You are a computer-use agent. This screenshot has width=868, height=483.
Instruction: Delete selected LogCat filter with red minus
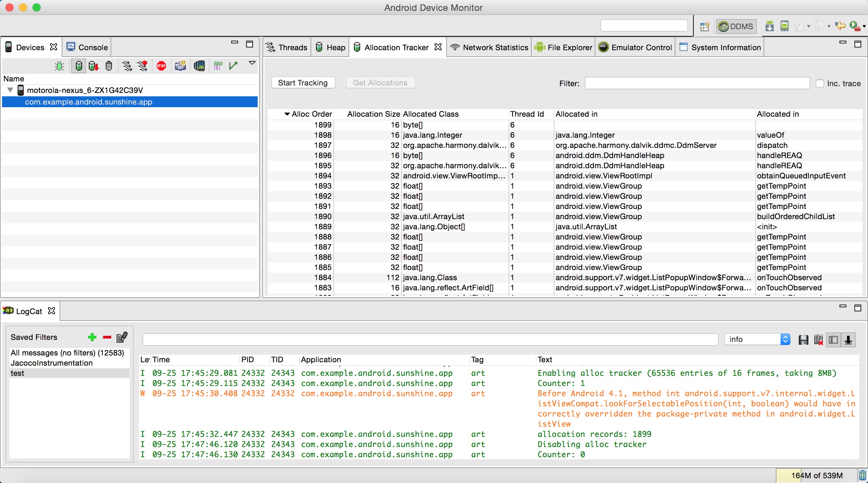click(107, 337)
